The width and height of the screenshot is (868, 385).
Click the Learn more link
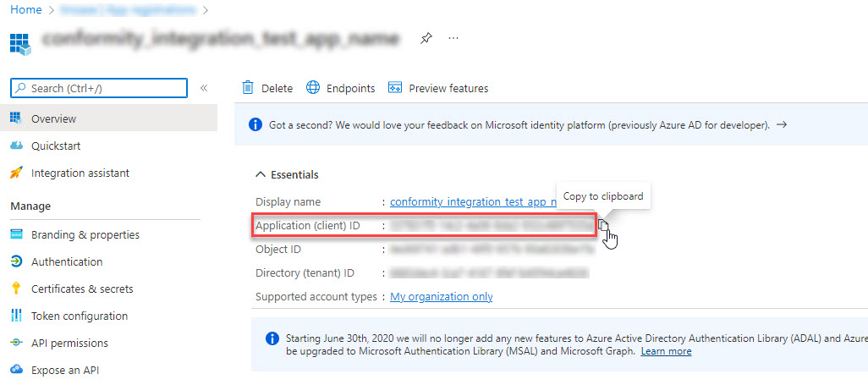(x=666, y=351)
